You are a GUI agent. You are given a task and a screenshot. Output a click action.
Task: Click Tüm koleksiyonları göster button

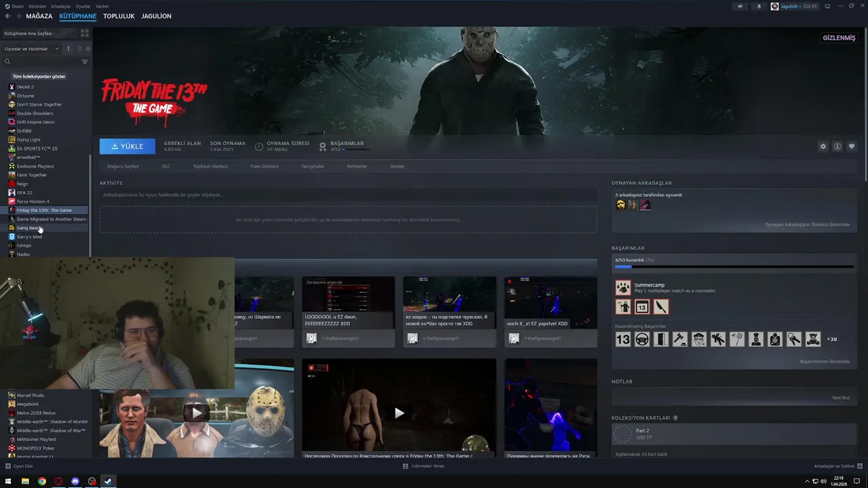point(39,77)
